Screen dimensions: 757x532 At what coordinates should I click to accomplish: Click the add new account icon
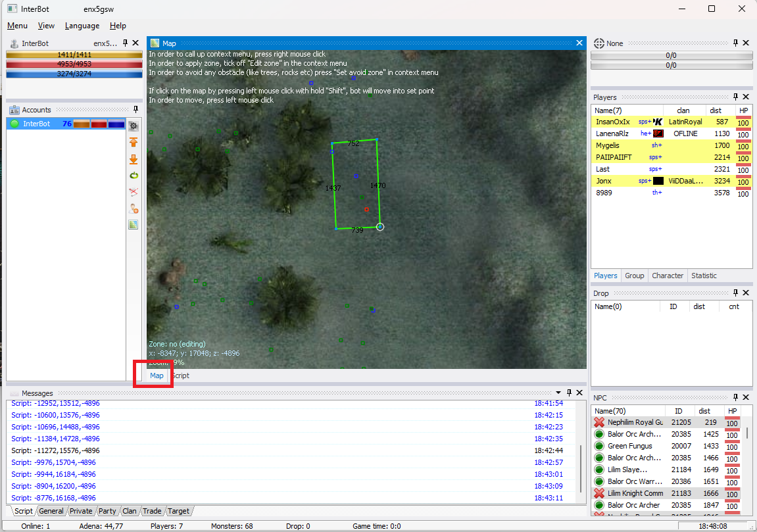coord(134,208)
